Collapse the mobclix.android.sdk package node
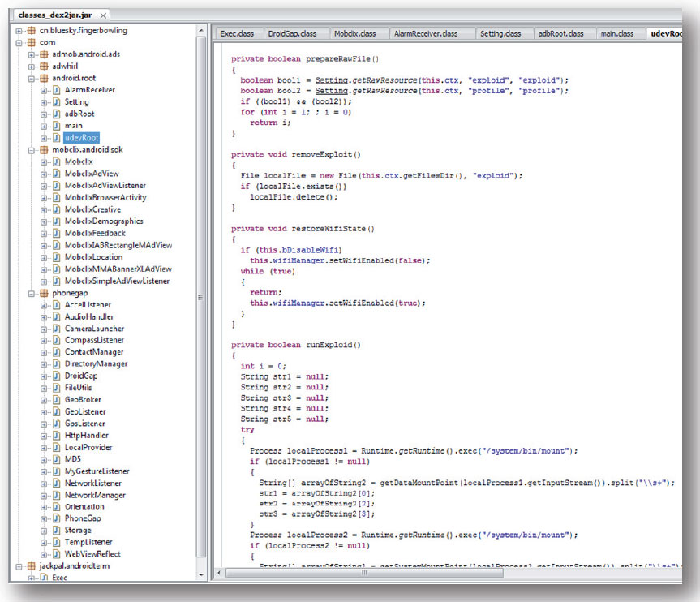The width and height of the screenshot is (700, 602). (32, 150)
